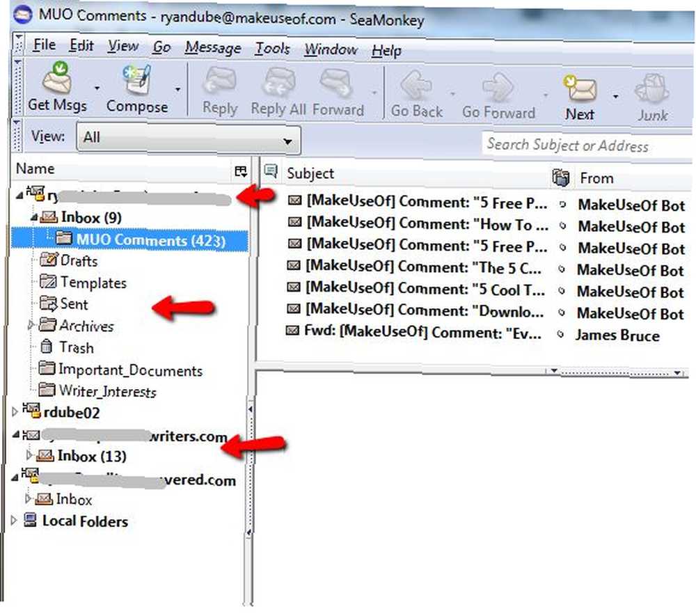
Task: Click the rdube02 account icon
Action: click(32, 410)
